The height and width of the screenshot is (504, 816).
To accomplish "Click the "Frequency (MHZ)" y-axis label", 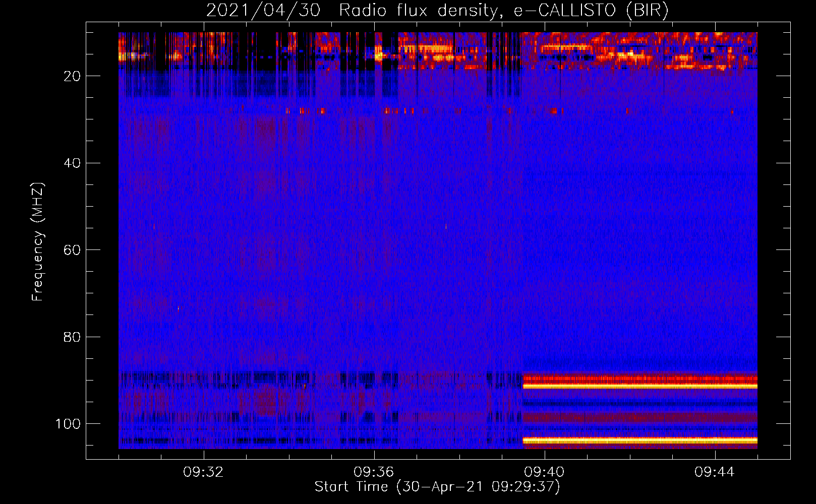I will [38, 242].
